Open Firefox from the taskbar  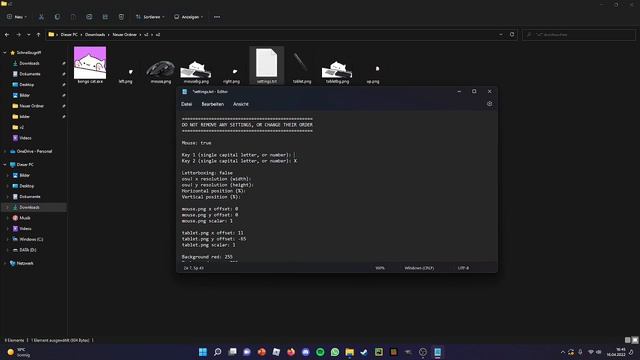pos(291,352)
